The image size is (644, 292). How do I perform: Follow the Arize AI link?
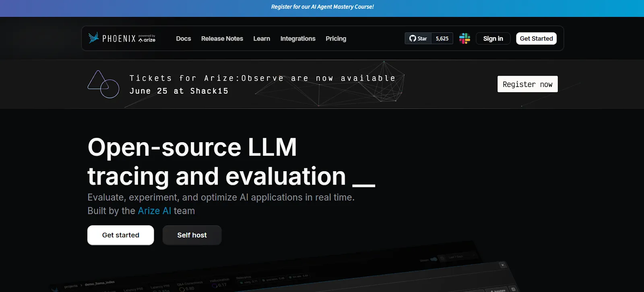154,211
